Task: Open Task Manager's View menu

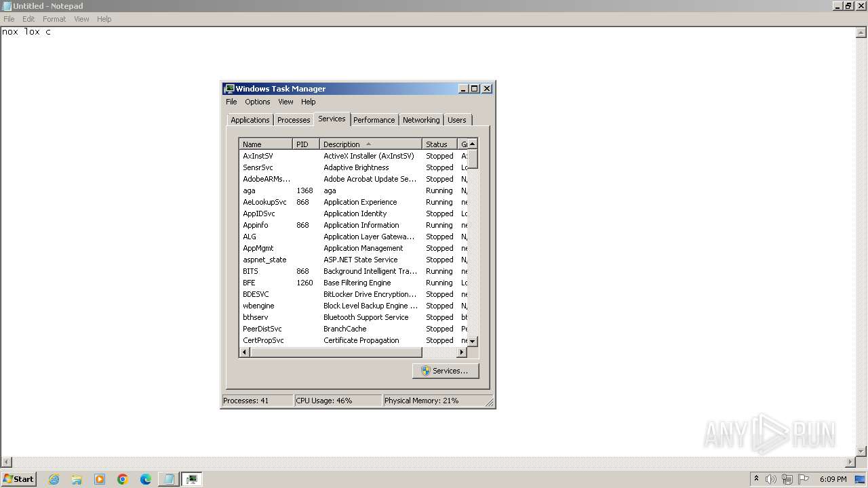Action: coord(285,102)
